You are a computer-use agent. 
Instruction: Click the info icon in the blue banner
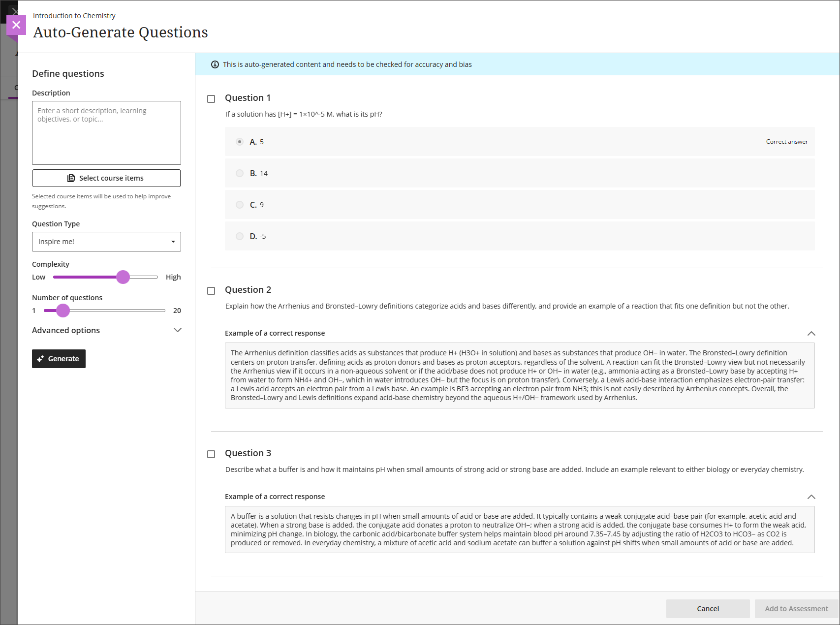pos(215,64)
